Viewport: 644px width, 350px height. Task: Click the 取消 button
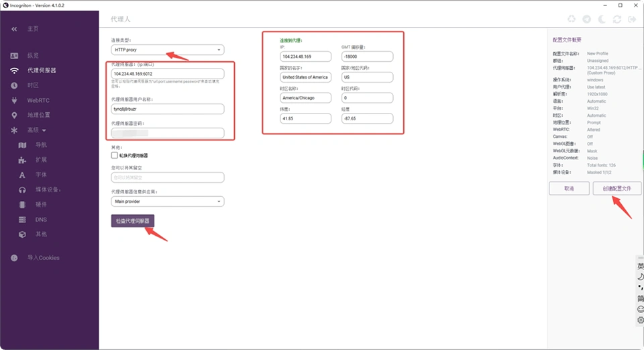click(569, 189)
